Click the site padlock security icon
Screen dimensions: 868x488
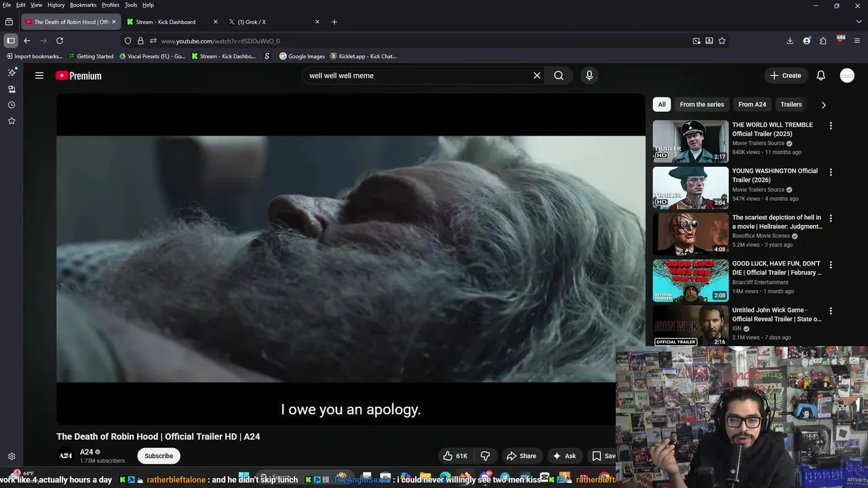tap(140, 41)
